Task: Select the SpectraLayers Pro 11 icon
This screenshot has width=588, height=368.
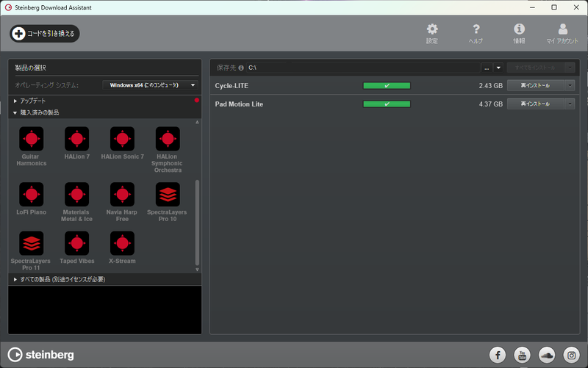Action: pyautogui.click(x=32, y=243)
